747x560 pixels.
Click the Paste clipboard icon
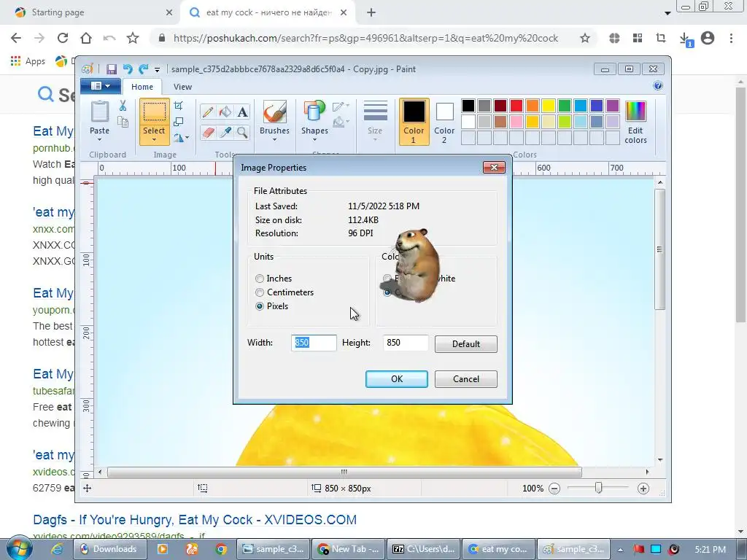pos(99,112)
